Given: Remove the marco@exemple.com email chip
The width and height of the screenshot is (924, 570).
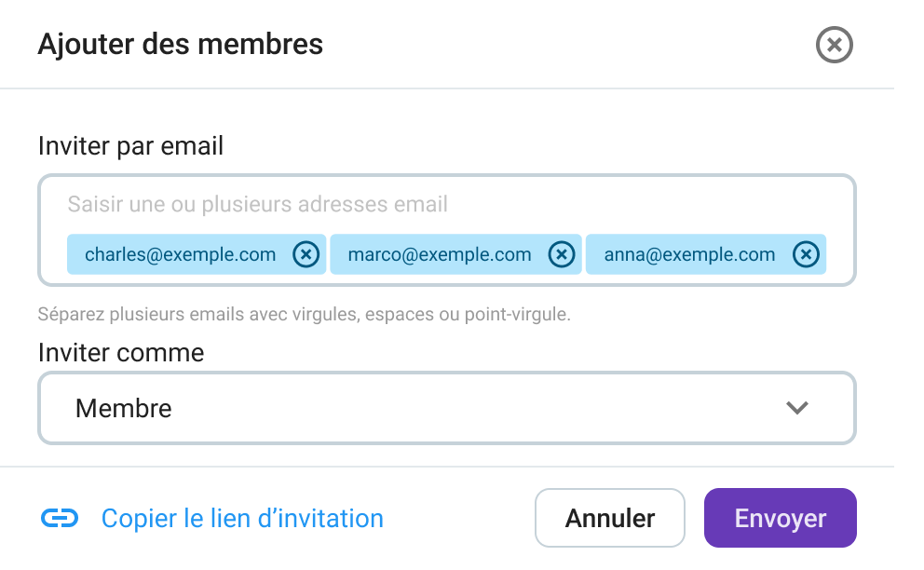Looking at the screenshot, I should (x=561, y=254).
